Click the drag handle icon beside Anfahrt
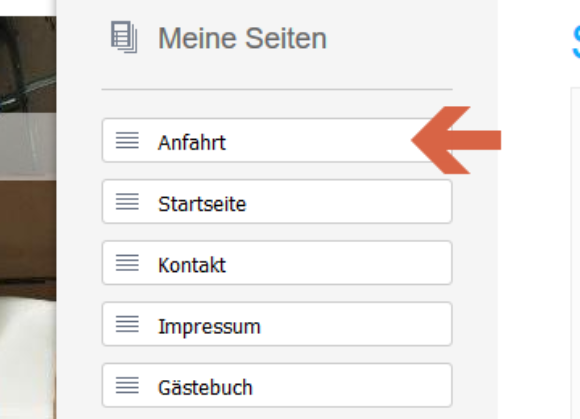The width and height of the screenshot is (580, 419). (127, 141)
